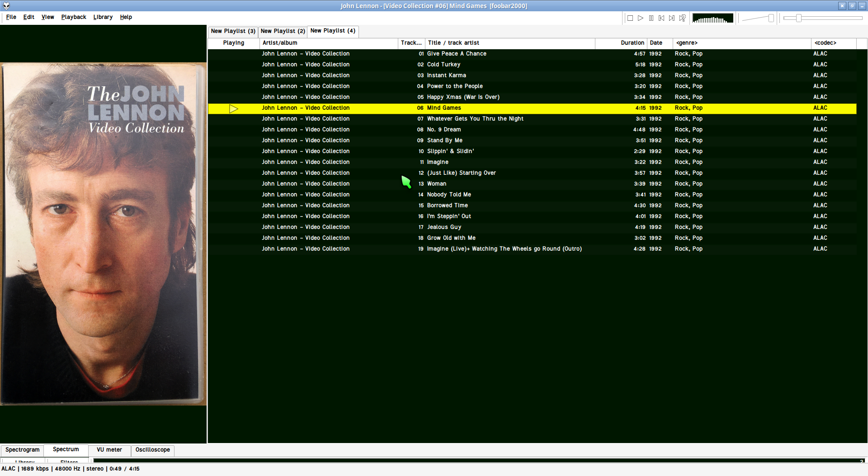
Task: Open the View menu
Action: (47, 17)
